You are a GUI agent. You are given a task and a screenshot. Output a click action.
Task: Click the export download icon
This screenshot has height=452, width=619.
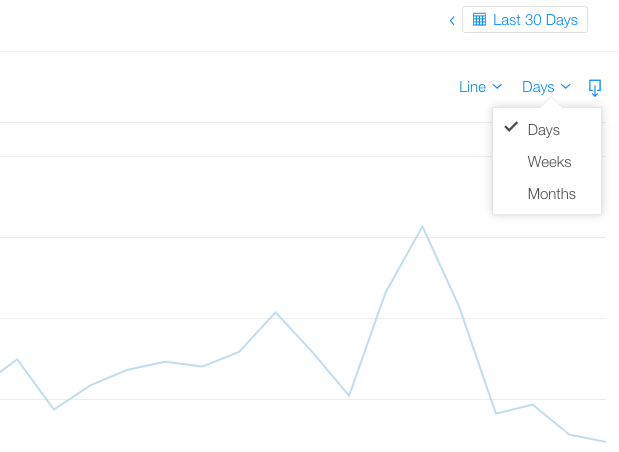click(595, 87)
